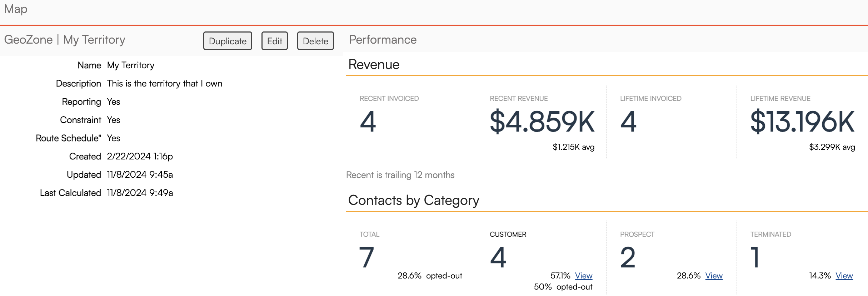
Task: Click the Contacts by Category heading
Action: tap(413, 201)
